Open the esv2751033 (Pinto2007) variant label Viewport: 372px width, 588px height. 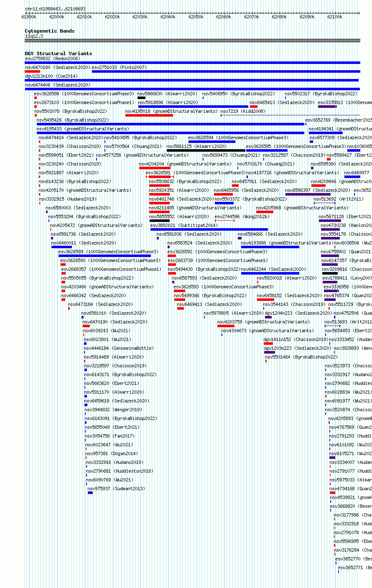(x=119, y=67)
